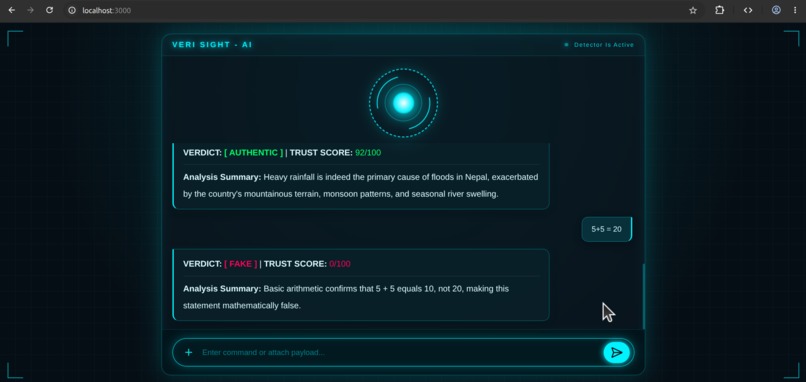Click the browser forward arrow
Image resolution: width=806 pixels, height=382 pixels.
(x=30, y=10)
